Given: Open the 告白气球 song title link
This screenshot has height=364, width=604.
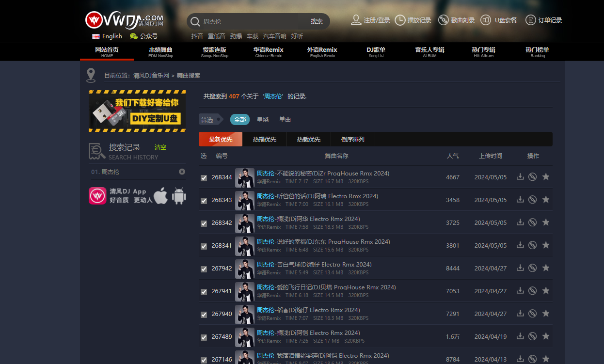Looking at the screenshot, I should tap(314, 265).
